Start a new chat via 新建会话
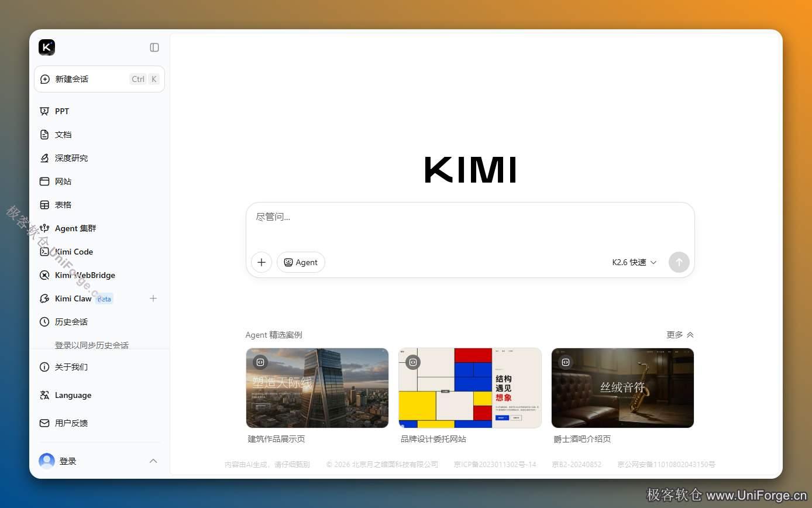This screenshot has height=508, width=812. (x=99, y=79)
